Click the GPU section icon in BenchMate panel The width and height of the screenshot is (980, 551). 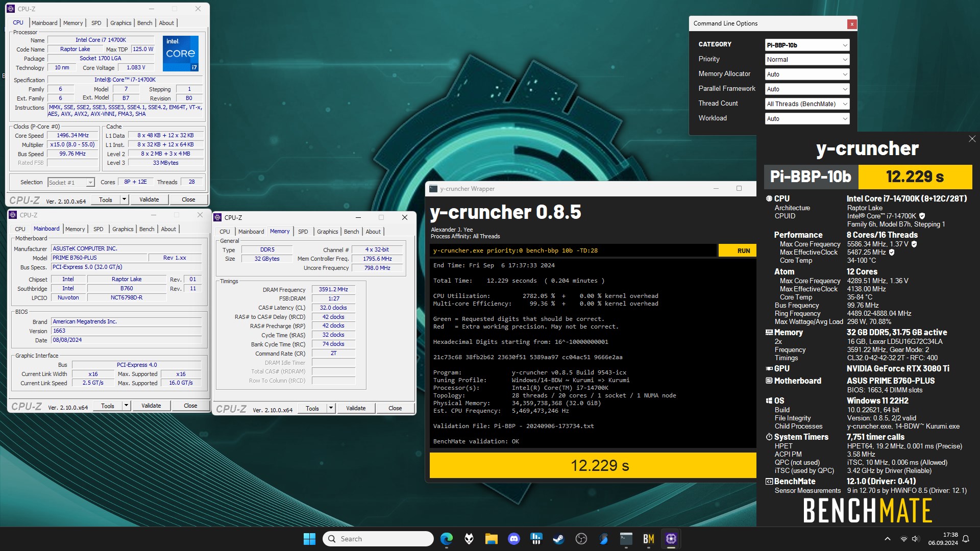[x=769, y=368]
